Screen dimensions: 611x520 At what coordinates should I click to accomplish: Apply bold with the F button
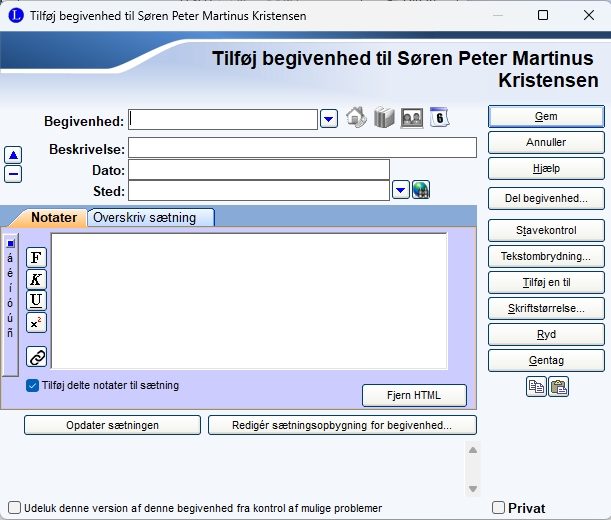pos(37,258)
